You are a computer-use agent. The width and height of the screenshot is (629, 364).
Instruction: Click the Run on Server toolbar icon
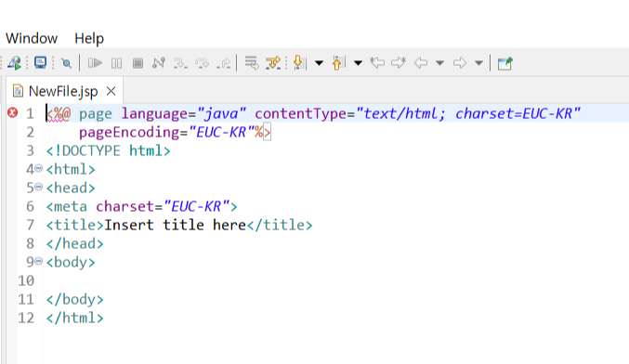[x=15, y=63]
